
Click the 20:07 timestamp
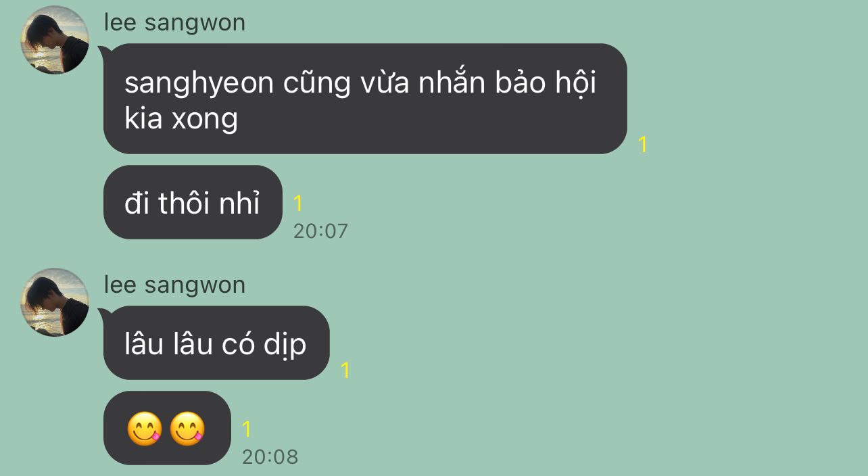(320, 231)
